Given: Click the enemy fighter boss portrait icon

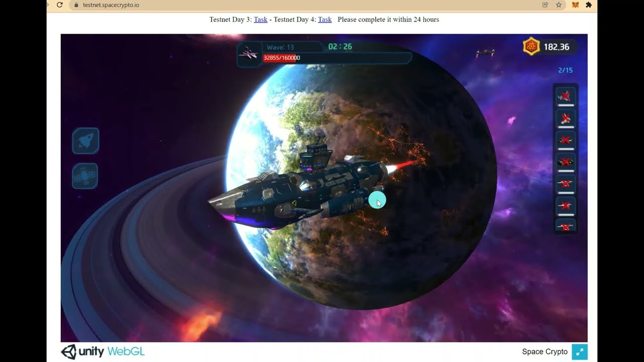Looking at the screenshot, I should (x=249, y=54).
